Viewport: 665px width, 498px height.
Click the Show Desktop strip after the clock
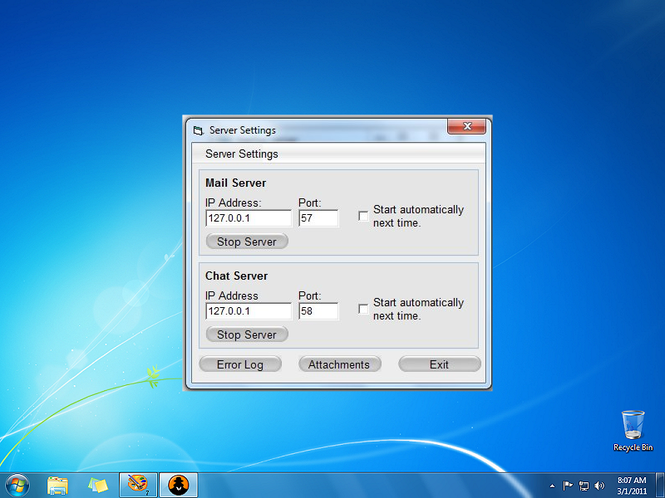[660, 485]
